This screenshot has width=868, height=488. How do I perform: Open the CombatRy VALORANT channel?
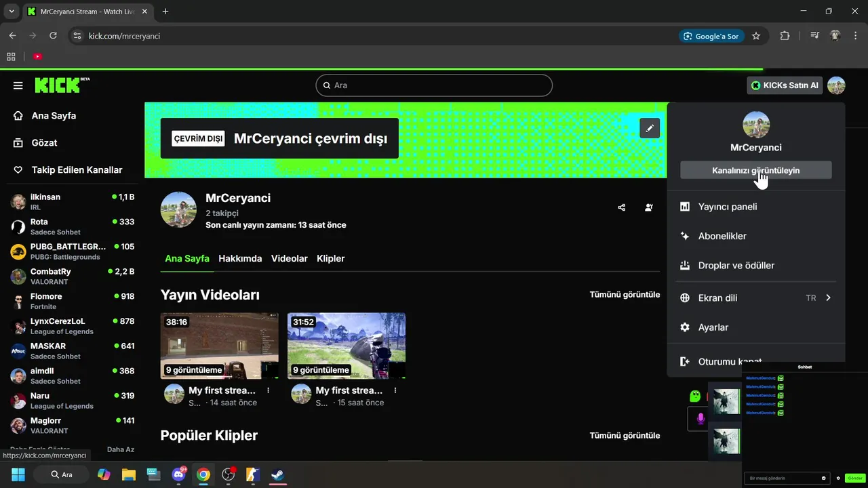coord(72,277)
